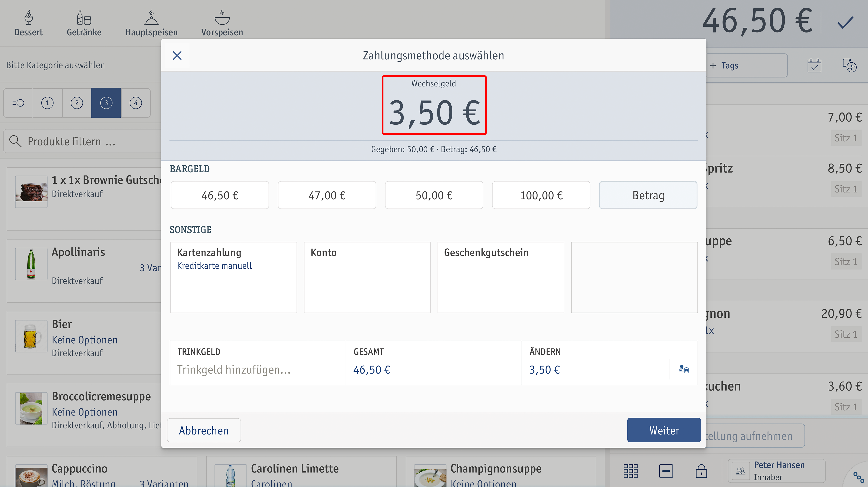Choose 47,00 € cash button
The height and width of the screenshot is (487, 868).
tap(327, 195)
